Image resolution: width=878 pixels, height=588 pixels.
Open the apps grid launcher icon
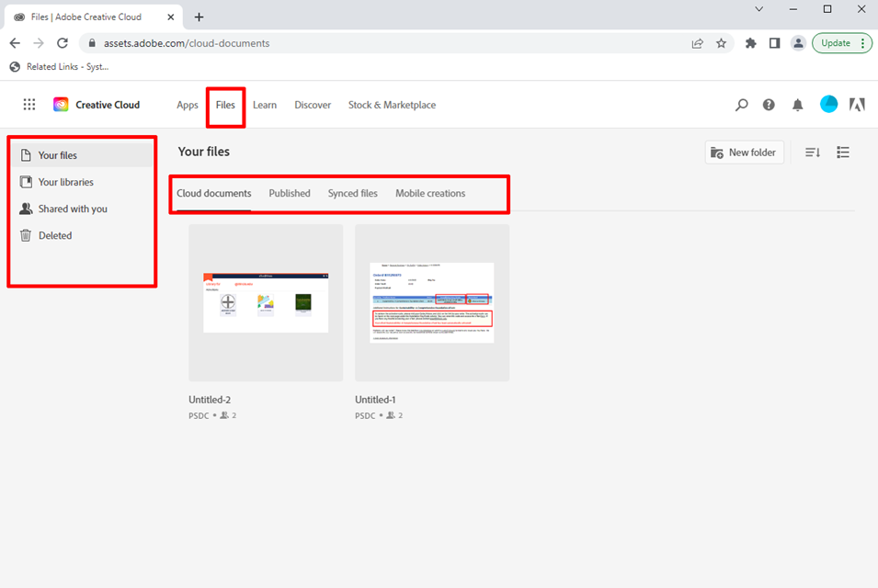pos(29,105)
